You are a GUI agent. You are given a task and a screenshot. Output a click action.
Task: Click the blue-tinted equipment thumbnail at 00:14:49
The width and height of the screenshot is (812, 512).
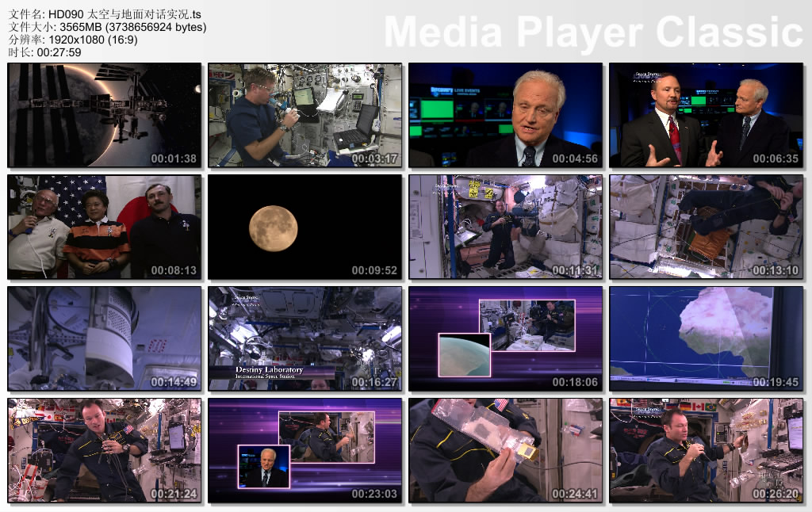click(105, 339)
